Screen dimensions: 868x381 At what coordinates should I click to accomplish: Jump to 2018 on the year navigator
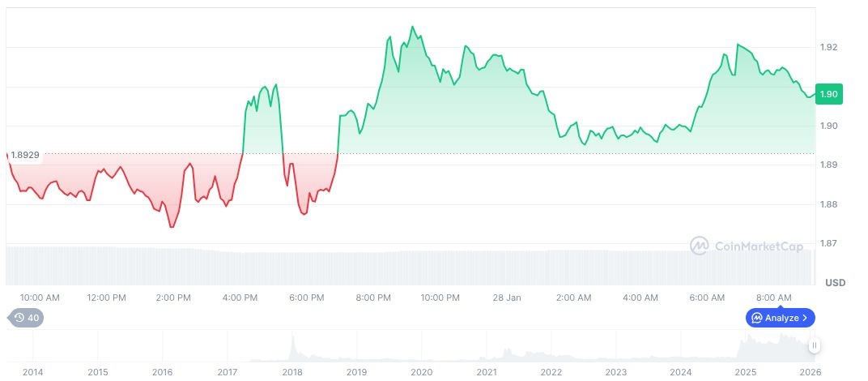point(291,372)
